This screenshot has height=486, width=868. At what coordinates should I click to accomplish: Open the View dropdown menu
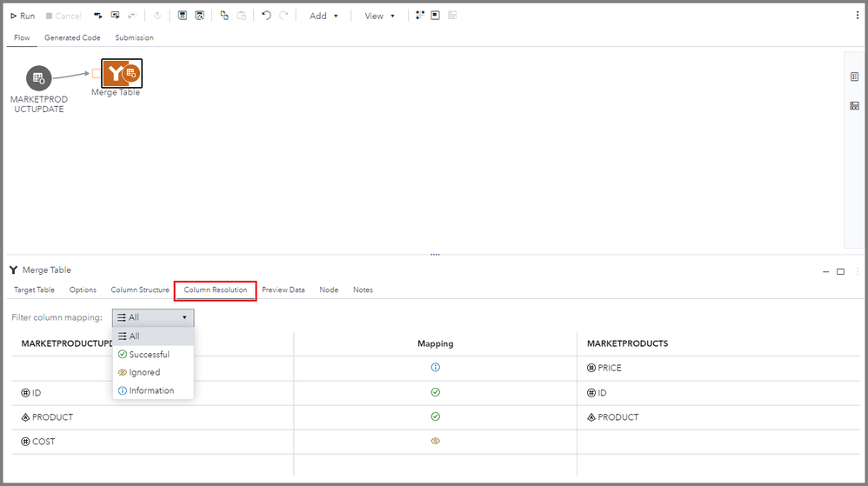tap(379, 16)
